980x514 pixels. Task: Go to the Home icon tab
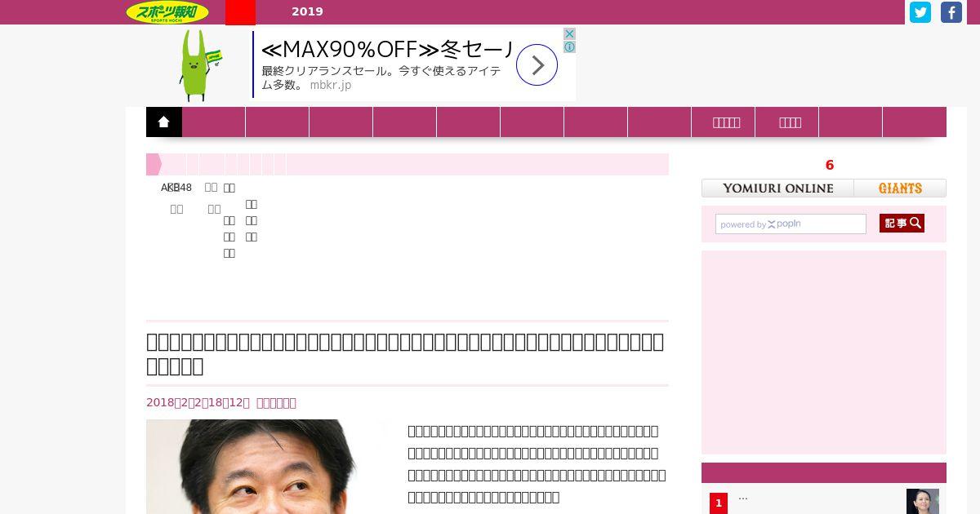click(x=164, y=122)
